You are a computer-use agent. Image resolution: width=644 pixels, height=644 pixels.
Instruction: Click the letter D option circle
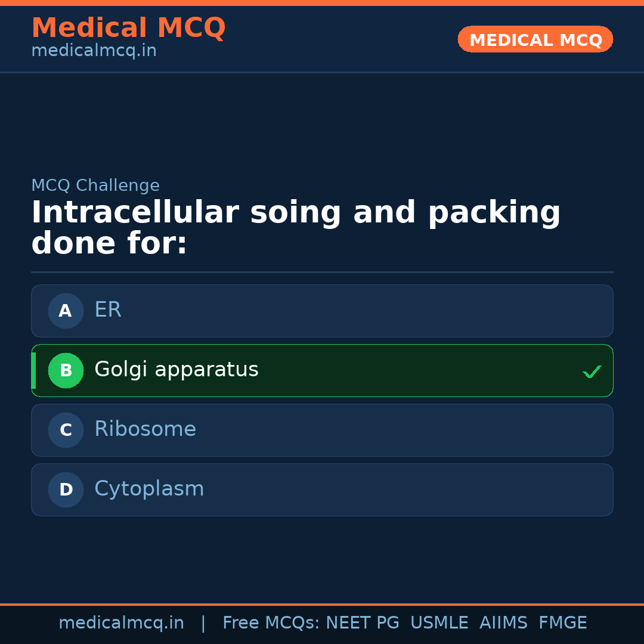click(66, 490)
